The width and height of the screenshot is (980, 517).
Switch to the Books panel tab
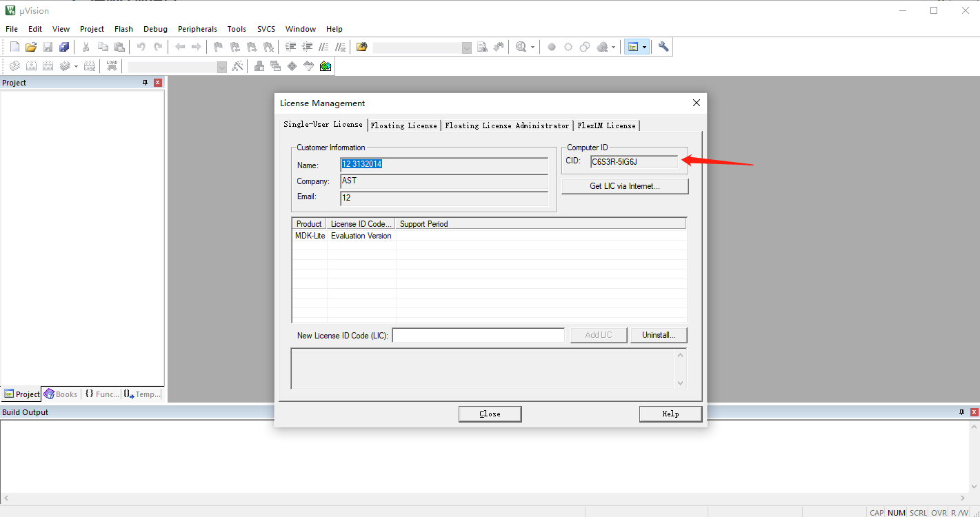point(61,394)
